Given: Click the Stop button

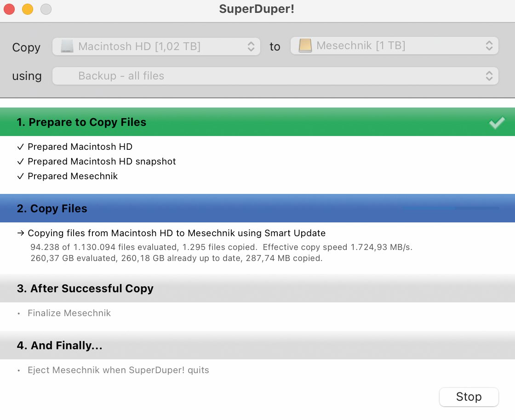Looking at the screenshot, I should pyautogui.click(x=469, y=397).
